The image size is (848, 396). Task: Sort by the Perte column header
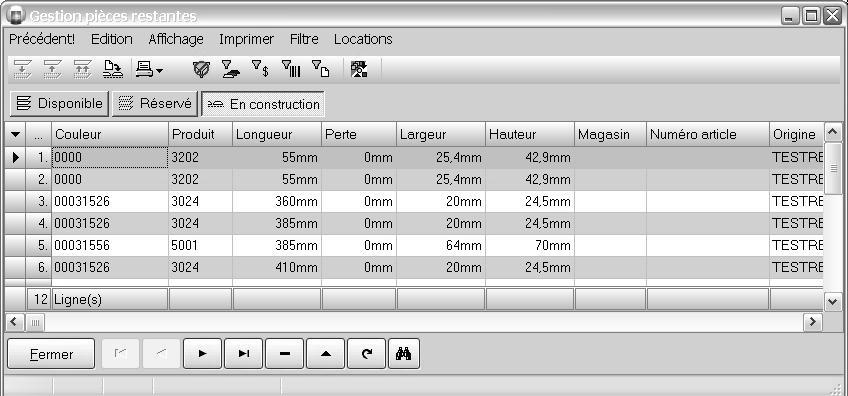pos(359,134)
